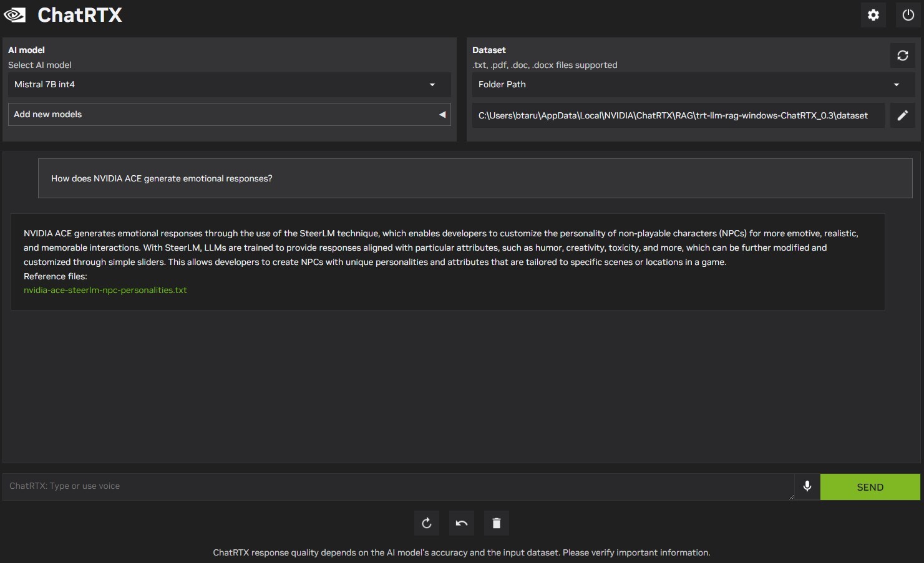Activate voice input microphone icon
Screen dimensions: 924x563
(x=807, y=486)
